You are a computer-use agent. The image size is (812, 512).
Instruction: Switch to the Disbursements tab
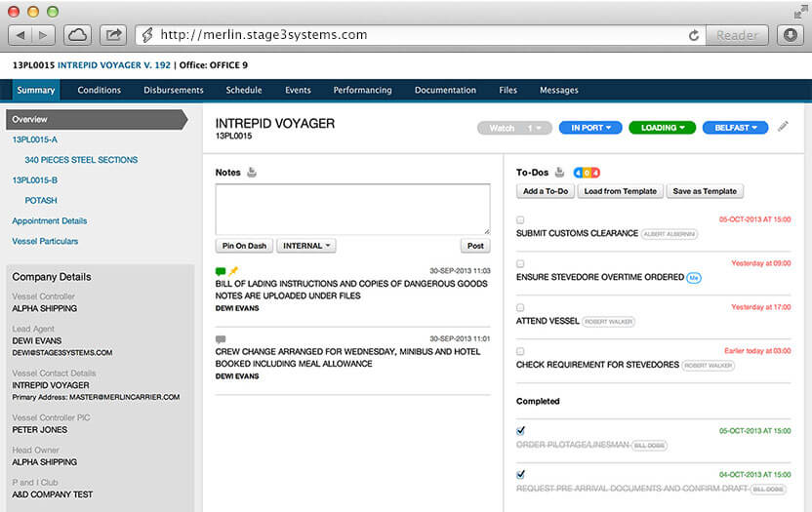[x=173, y=91]
